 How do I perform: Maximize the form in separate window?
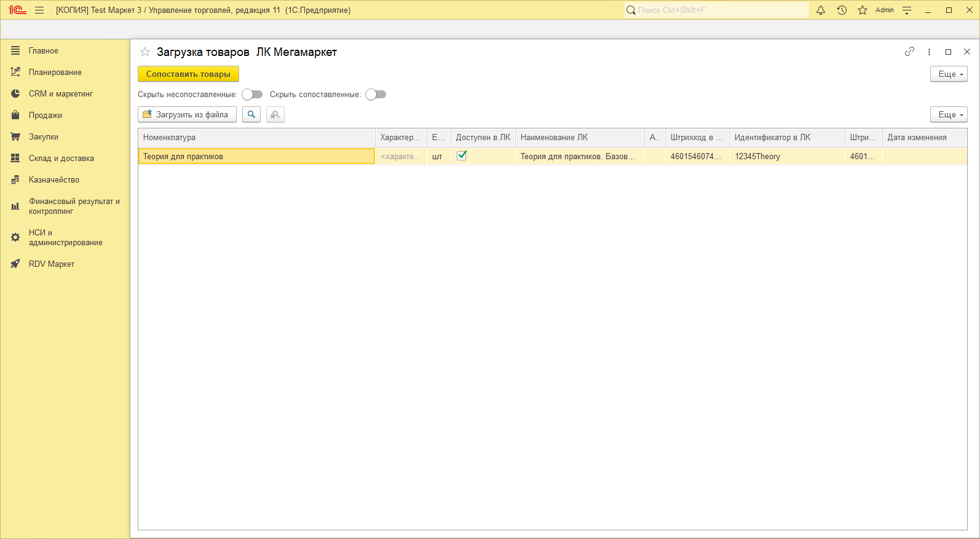coord(948,52)
